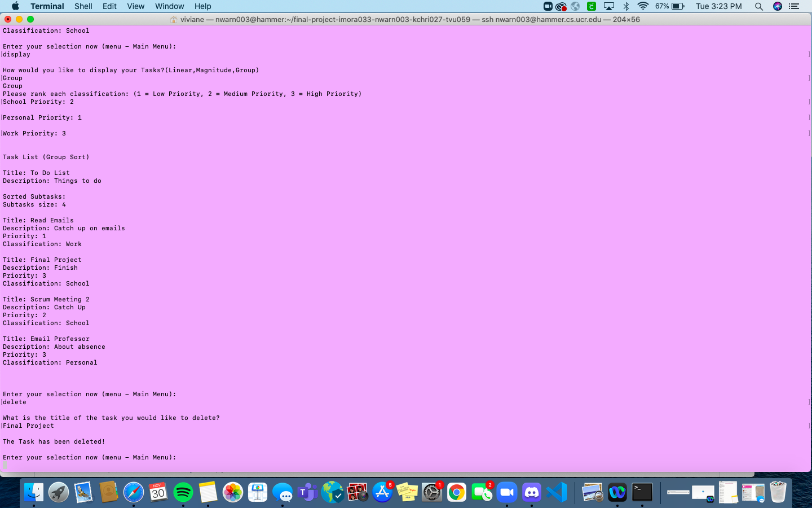The height and width of the screenshot is (508, 812).
Task: Open Microsoft Teams
Action: (x=306, y=492)
